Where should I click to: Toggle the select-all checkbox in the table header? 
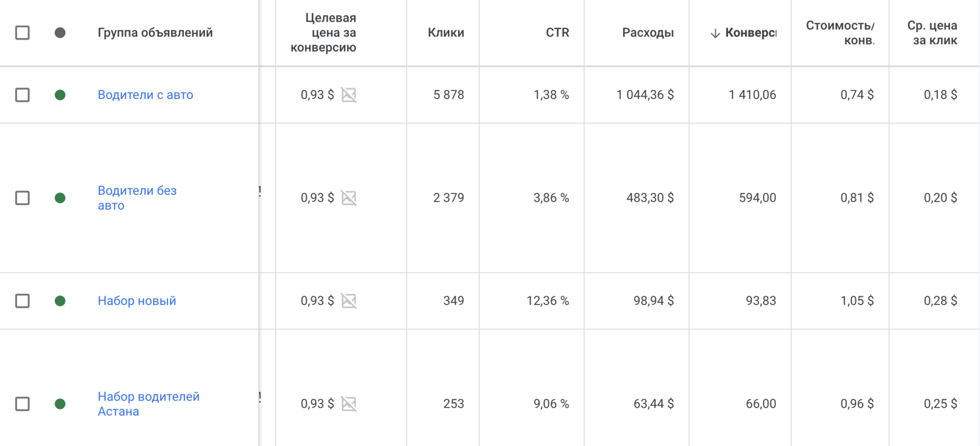[x=23, y=33]
